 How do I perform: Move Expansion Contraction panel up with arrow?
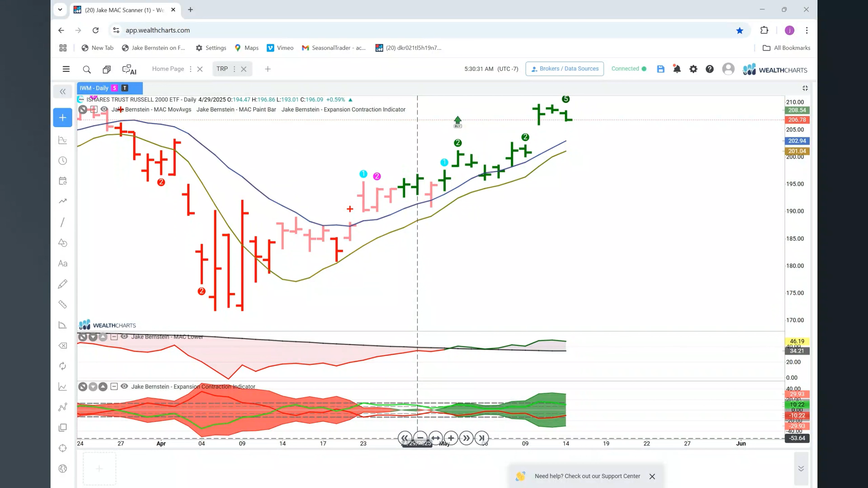[x=103, y=387]
